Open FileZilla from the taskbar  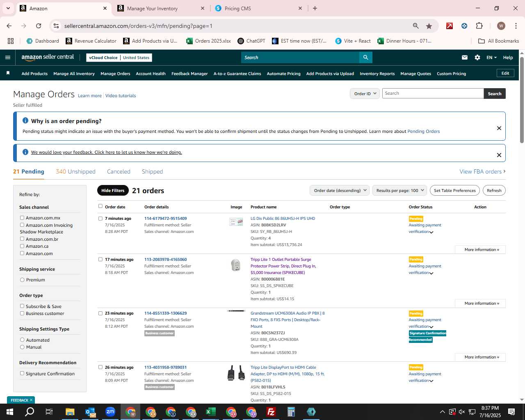(271, 412)
